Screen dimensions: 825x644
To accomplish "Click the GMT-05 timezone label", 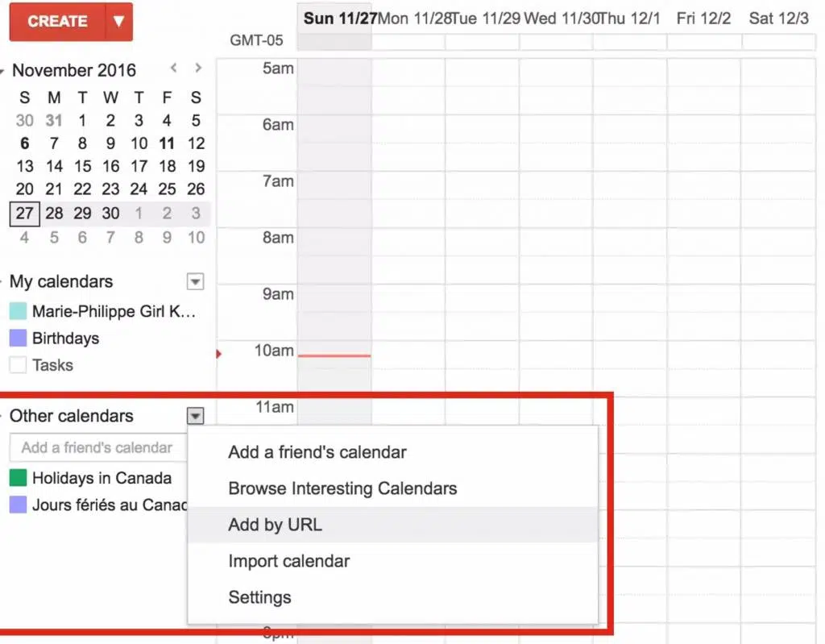I will point(256,40).
